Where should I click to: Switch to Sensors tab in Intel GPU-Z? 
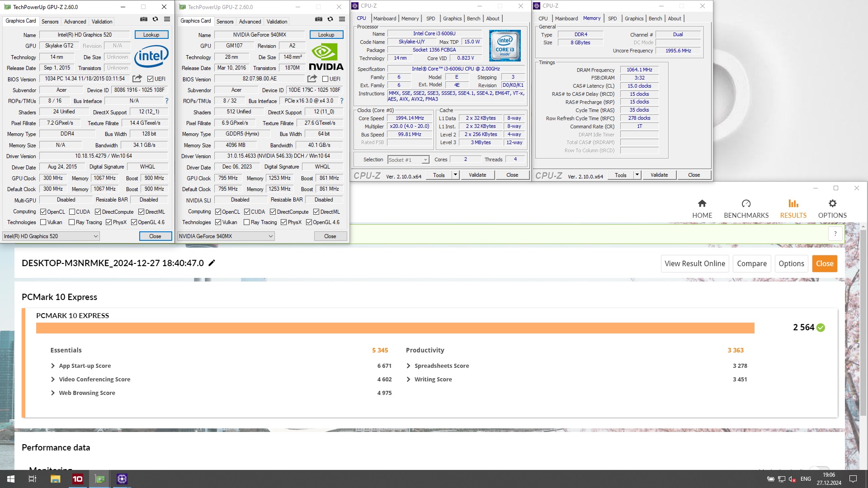(x=50, y=21)
